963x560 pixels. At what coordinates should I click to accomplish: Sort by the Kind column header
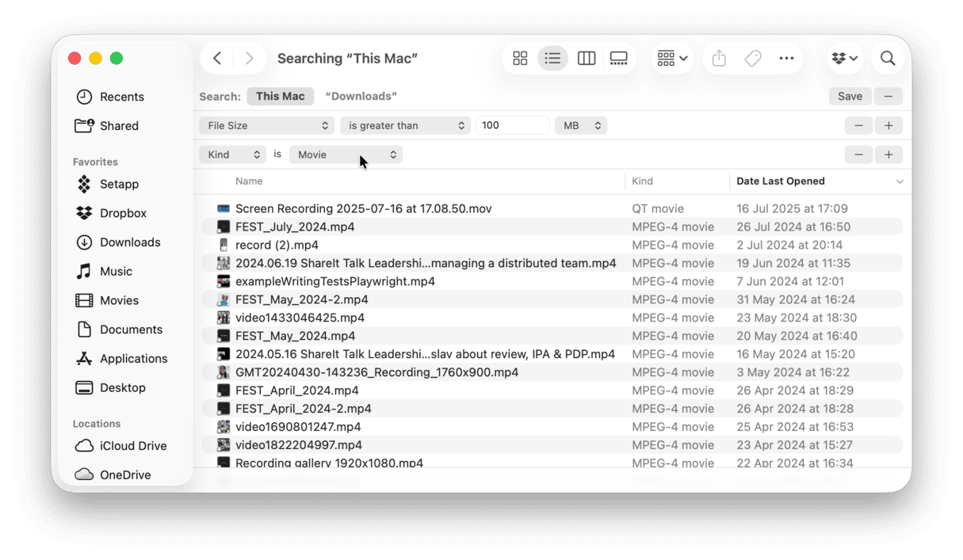[x=643, y=181]
